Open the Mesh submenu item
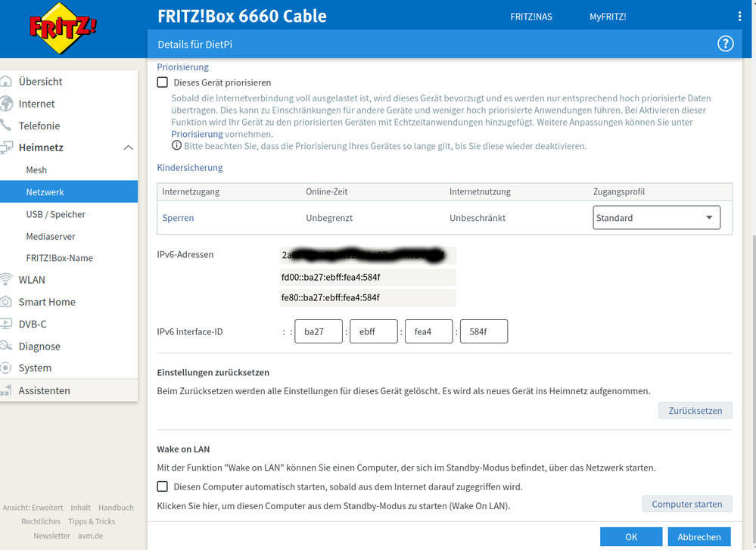756x550 pixels. [x=36, y=170]
